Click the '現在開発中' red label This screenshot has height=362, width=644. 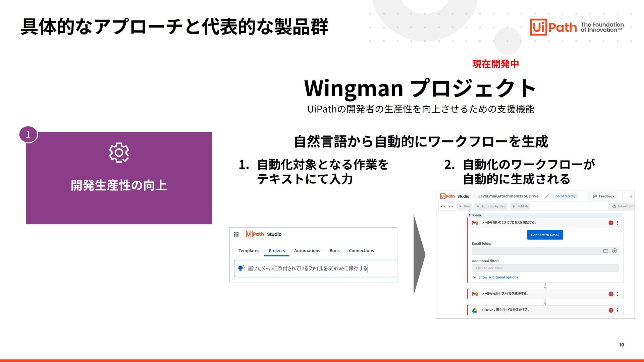coord(495,64)
